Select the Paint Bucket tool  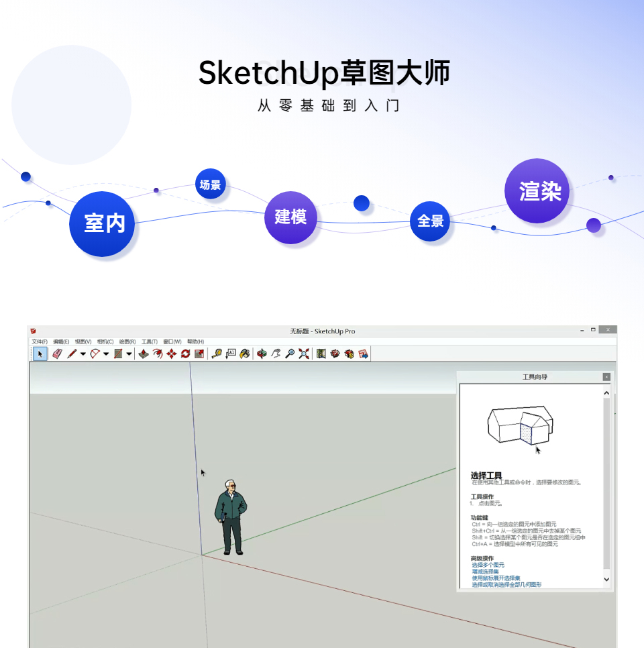click(x=245, y=354)
